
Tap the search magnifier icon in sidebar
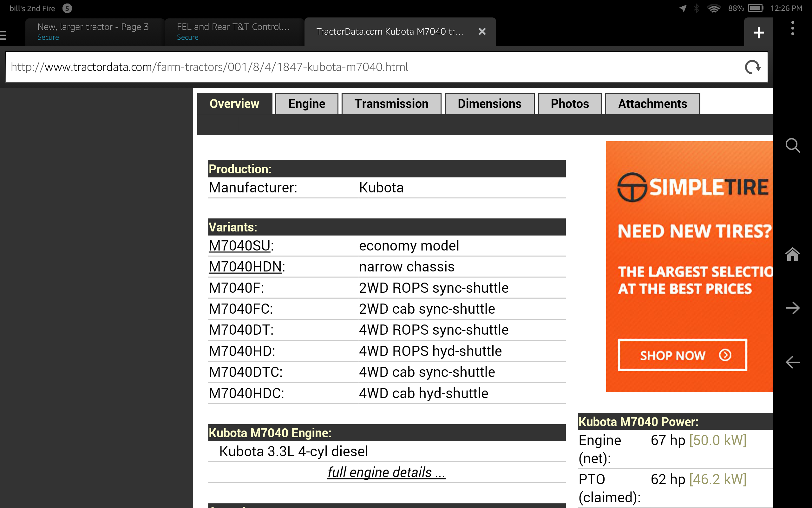tap(793, 145)
